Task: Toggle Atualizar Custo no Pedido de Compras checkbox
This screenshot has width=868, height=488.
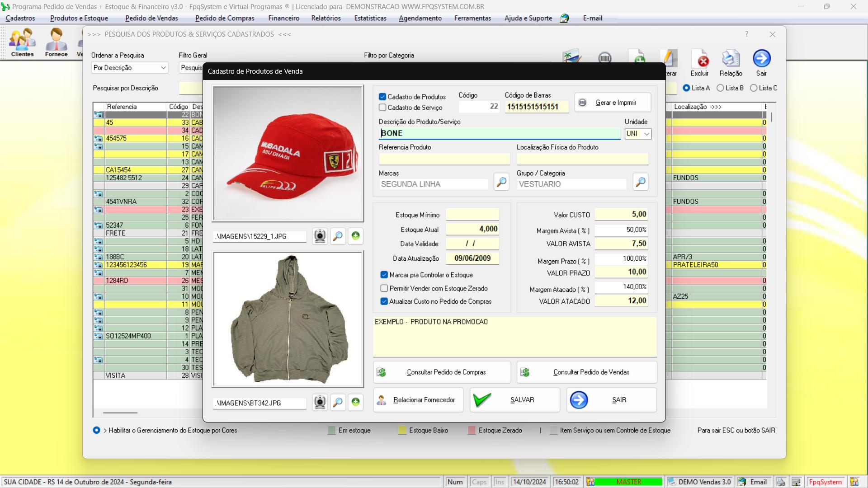Action: point(384,301)
